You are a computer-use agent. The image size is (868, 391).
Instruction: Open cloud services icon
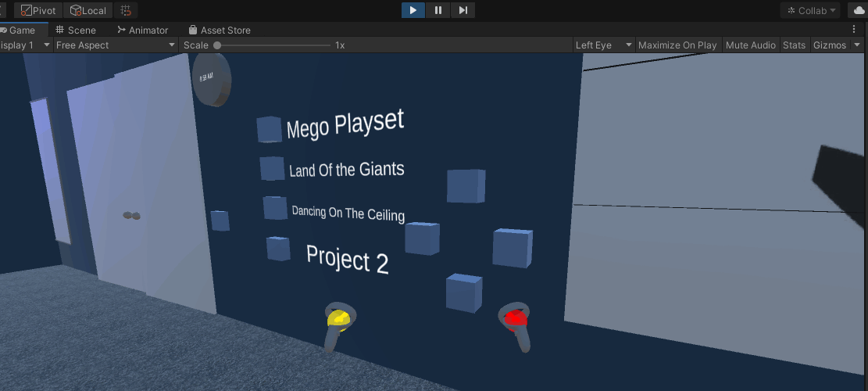pos(858,10)
